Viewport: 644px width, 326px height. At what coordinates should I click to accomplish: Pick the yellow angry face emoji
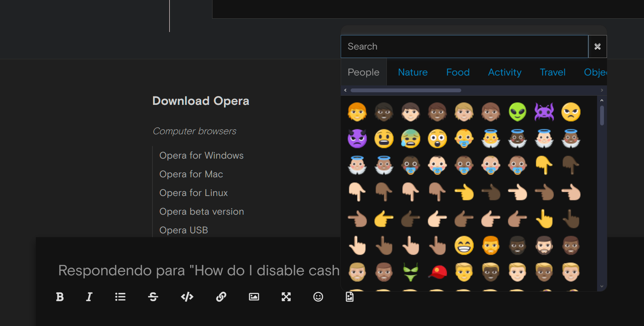[571, 112]
